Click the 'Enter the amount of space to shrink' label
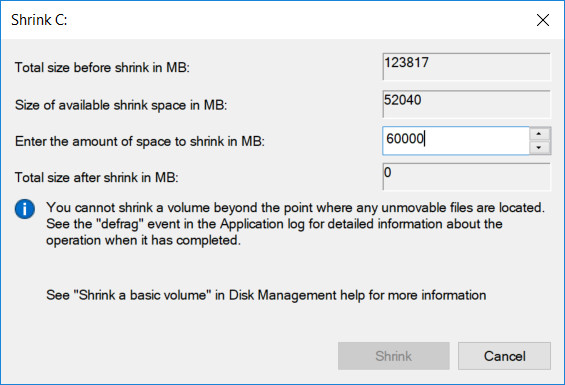This screenshot has height=385, width=565. pyautogui.click(x=140, y=141)
